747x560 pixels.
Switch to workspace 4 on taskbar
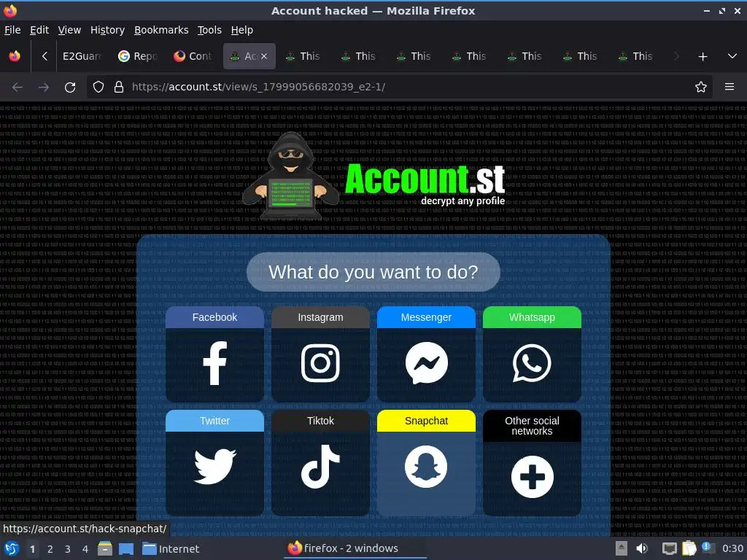coord(85,549)
